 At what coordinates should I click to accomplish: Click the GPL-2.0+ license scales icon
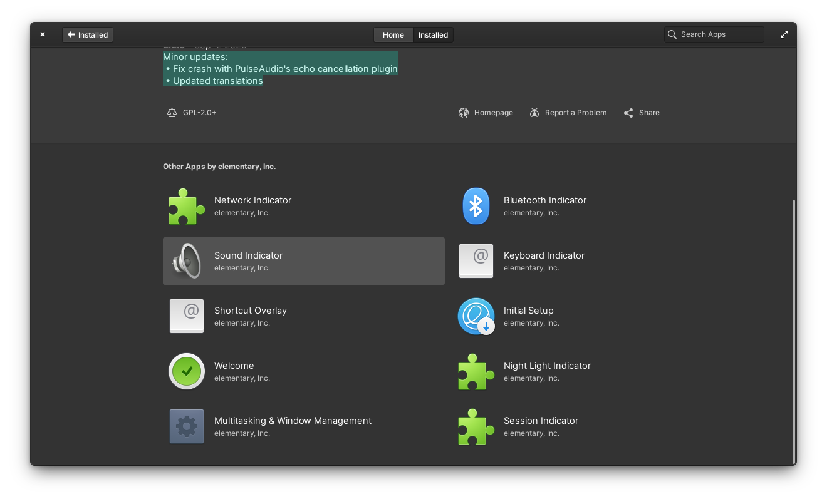coord(172,113)
